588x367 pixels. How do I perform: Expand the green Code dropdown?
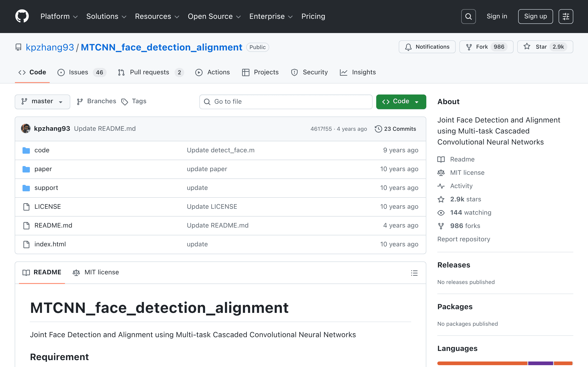[x=401, y=101]
